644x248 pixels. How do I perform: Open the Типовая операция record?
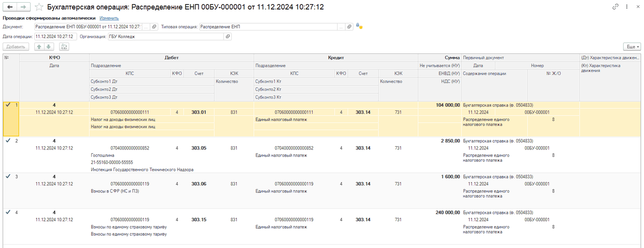point(349,26)
